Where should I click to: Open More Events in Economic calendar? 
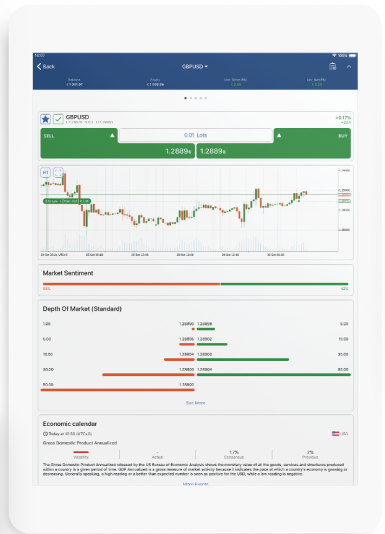pos(196,484)
